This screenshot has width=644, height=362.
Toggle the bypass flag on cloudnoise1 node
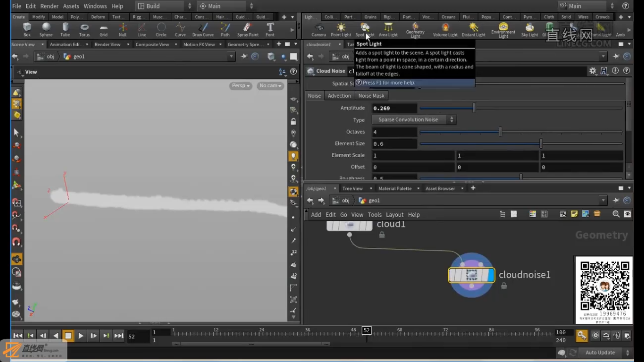[452, 275]
